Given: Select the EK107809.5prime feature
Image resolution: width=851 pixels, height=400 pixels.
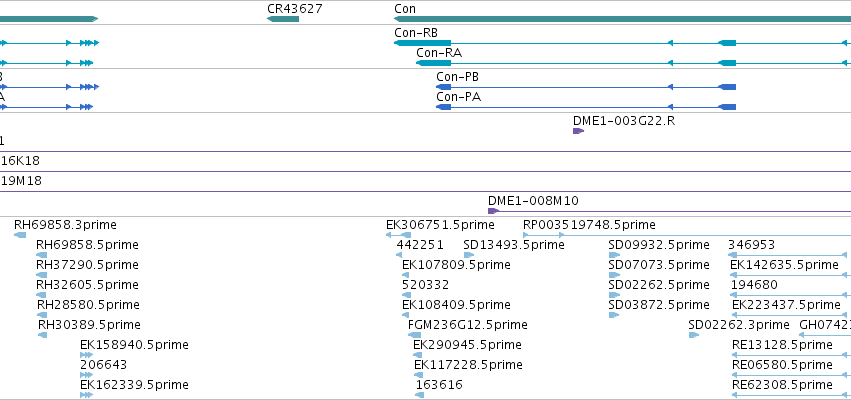Looking at the screenshot, I should 405,275.
